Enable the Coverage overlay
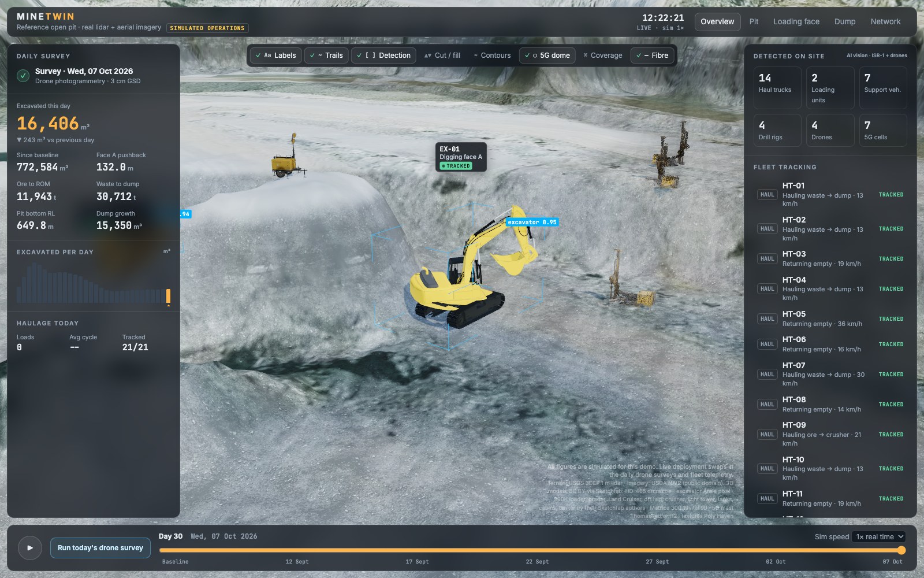This screenshot has height=578, width=924. click(x=603, y=55)
